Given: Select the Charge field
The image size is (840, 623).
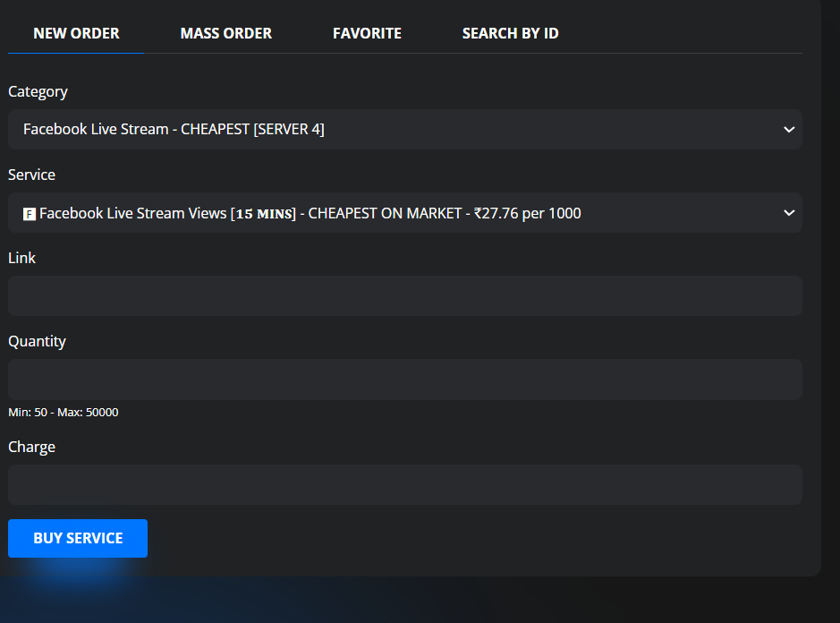Looking at the screenshot, I should (405, 484).
